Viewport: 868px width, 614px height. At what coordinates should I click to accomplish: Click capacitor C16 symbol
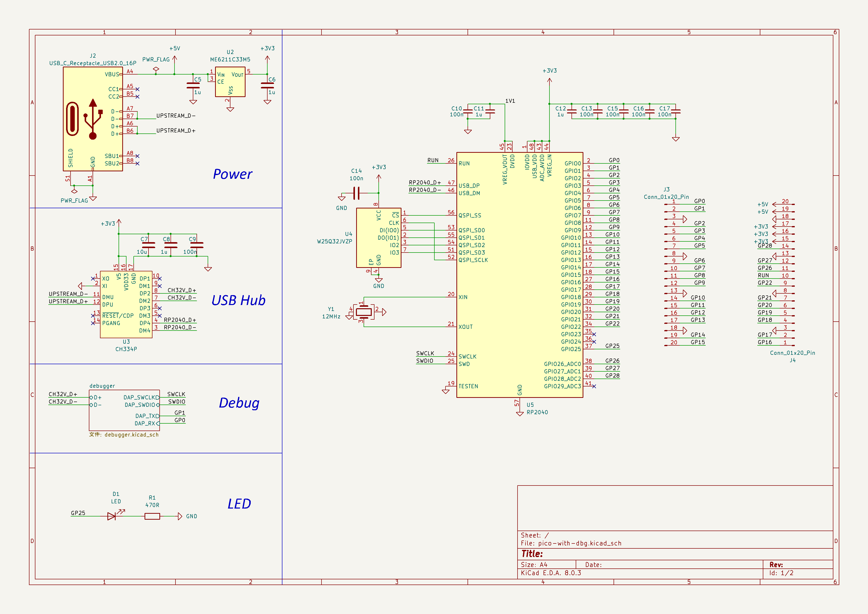tap(649, 111)
